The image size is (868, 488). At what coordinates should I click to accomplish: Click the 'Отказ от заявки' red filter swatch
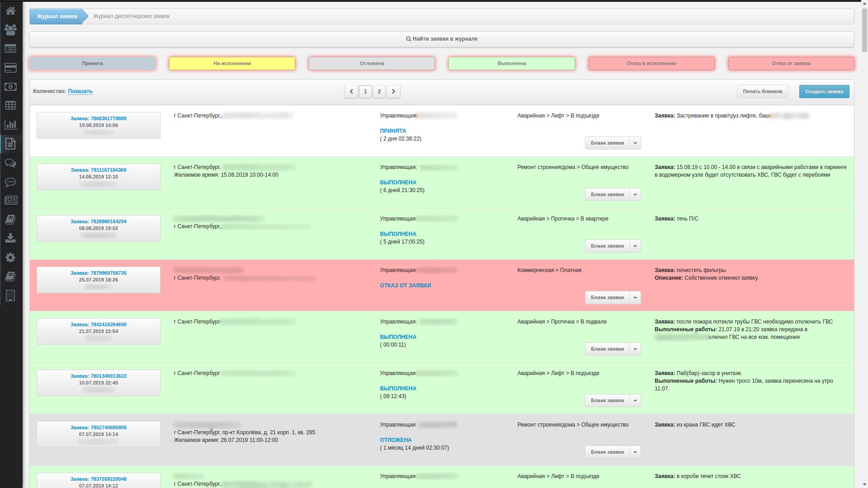[x=791, y=64]
